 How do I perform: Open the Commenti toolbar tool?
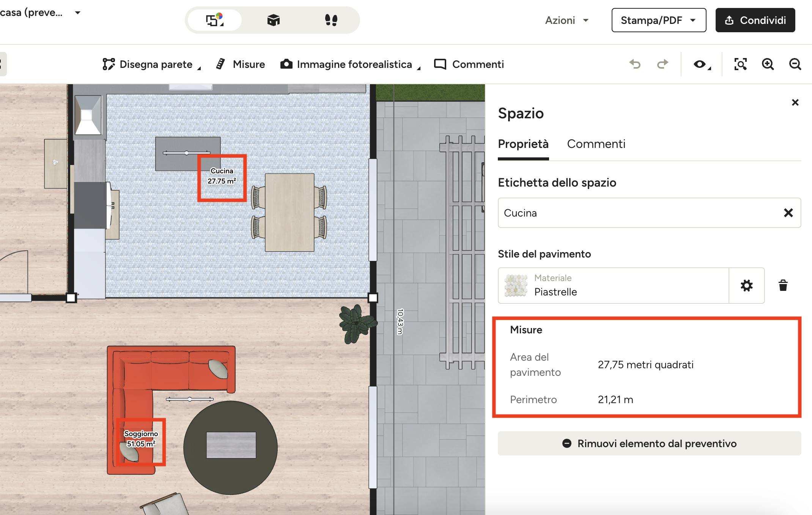469,64
